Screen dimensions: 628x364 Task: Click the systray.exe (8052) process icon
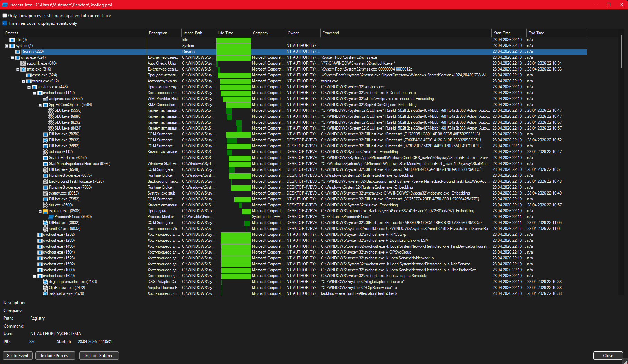[x=46, y=193]
